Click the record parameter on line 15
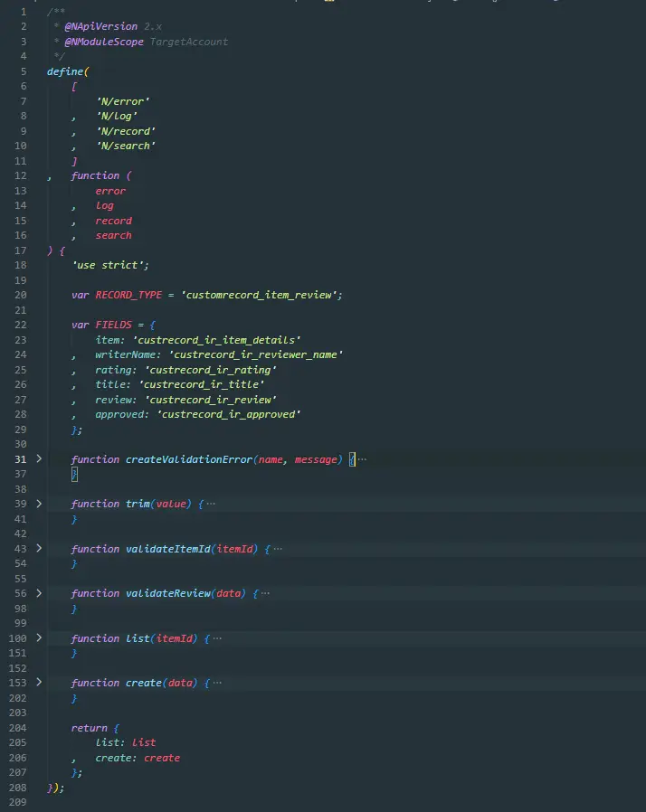 pos(113,221)
